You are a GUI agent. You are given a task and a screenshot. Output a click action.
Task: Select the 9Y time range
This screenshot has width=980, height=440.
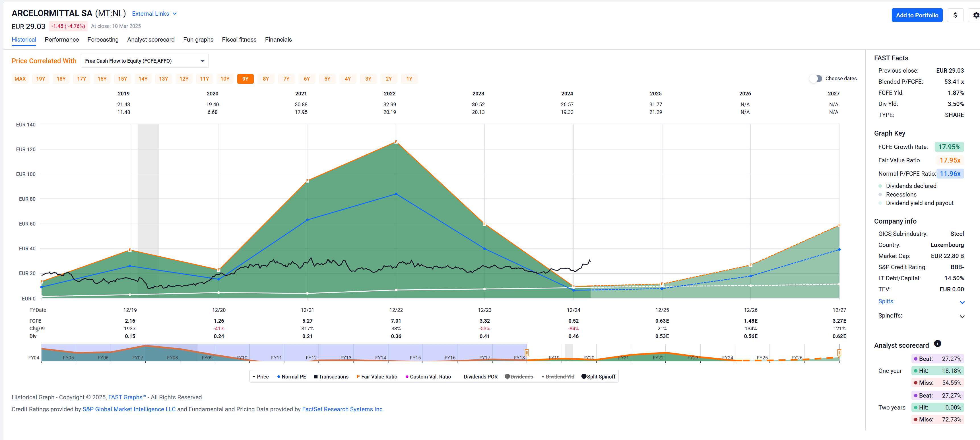point(245,79)
